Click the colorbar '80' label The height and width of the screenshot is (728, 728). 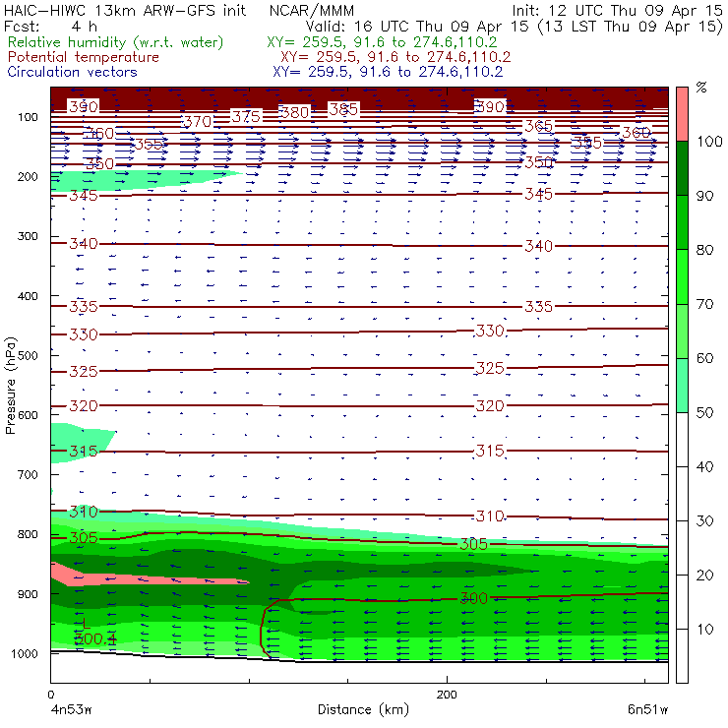704,250
